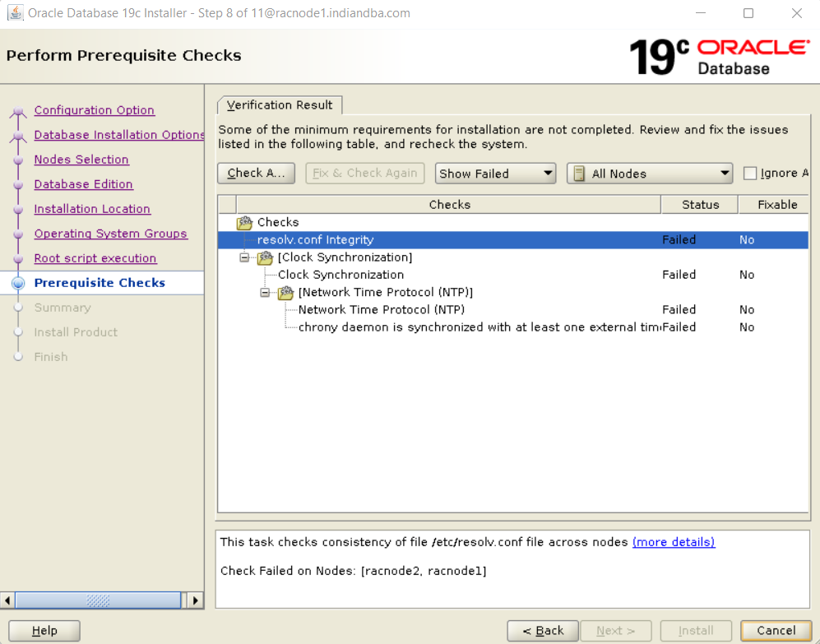Click the disabled Next button
This screenshot has height=644, width=820.
click(615, 630)
